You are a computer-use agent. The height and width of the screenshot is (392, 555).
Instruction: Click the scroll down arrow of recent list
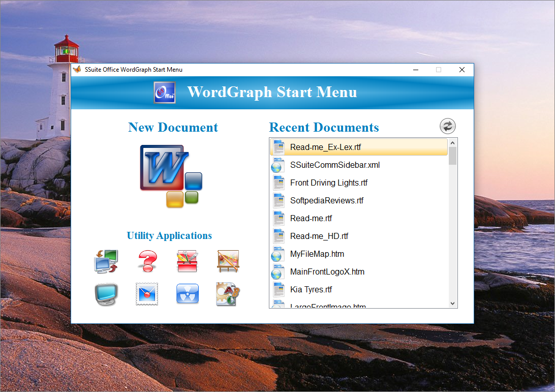click(453, 304)
